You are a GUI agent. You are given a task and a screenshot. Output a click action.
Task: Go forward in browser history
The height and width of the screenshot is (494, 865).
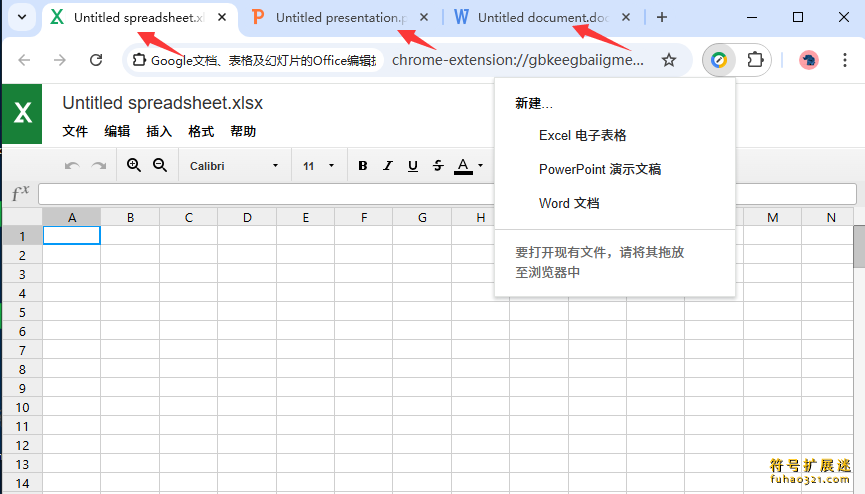(60, 60)
